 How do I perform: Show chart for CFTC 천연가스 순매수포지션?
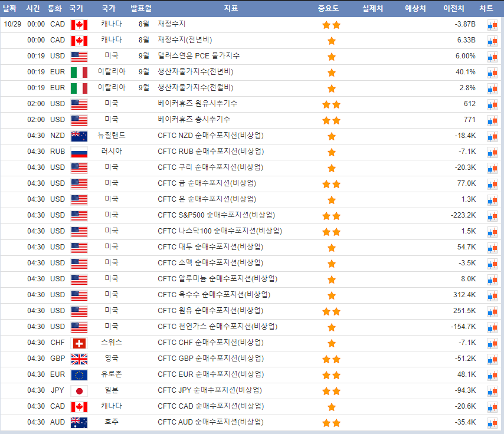pyautogui.click(x=492, y=327)
